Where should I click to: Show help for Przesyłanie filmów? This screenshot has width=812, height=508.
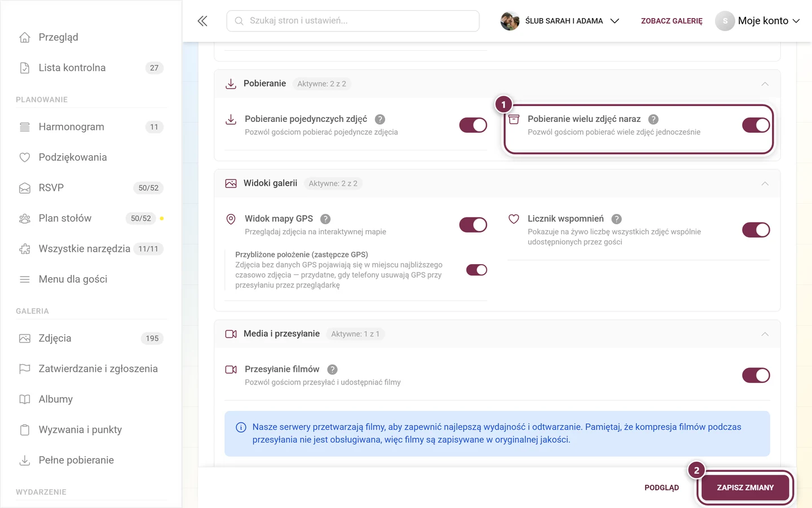(x=332, y=370)
